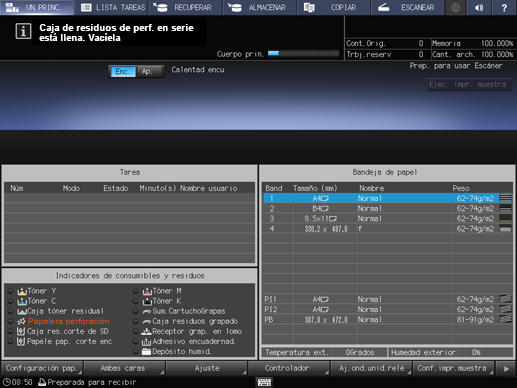This screenshot has height=388, width=517.
Task: Turn off with the Ap. toggle
Action: [x=149, y=71]
